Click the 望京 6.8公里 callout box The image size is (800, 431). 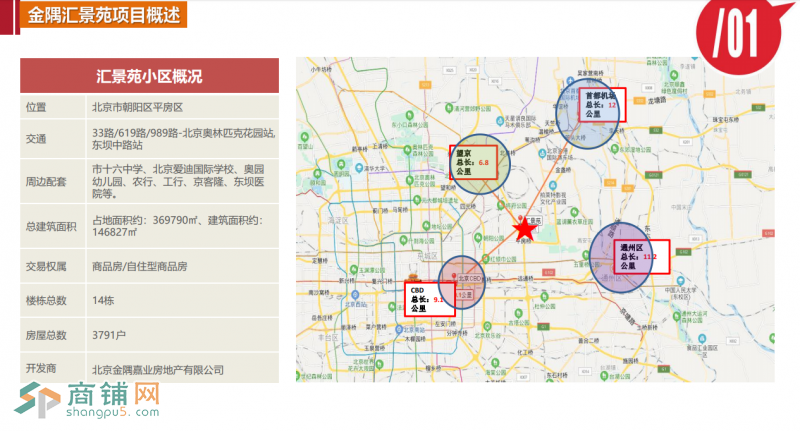click(473, 162)
